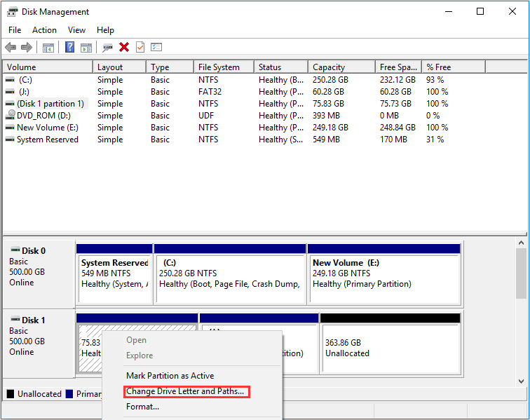Image resolution: width=530 pixels, height=420 pixels.
Task: Sort by Free Space column header
Action: (398, 67)
